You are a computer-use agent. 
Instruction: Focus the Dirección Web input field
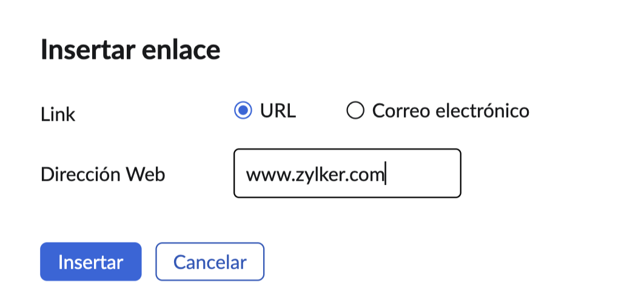pyautogui.click(x=347, y=174)
